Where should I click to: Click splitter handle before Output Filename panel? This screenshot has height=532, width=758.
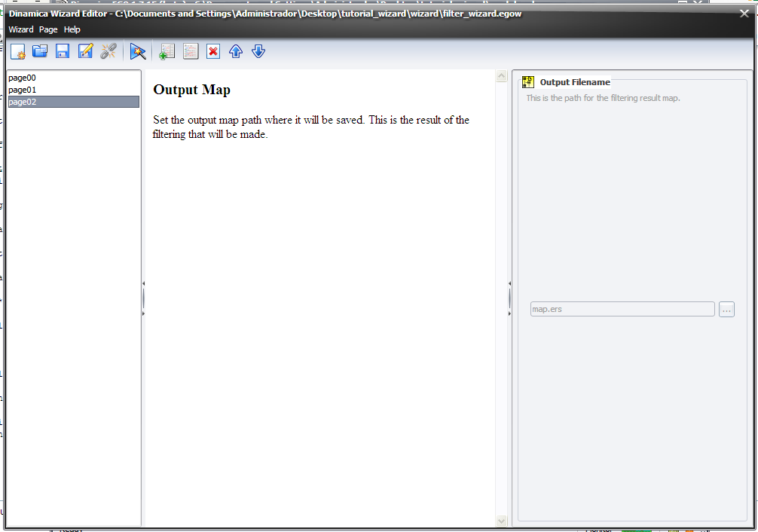click(509, 298)
